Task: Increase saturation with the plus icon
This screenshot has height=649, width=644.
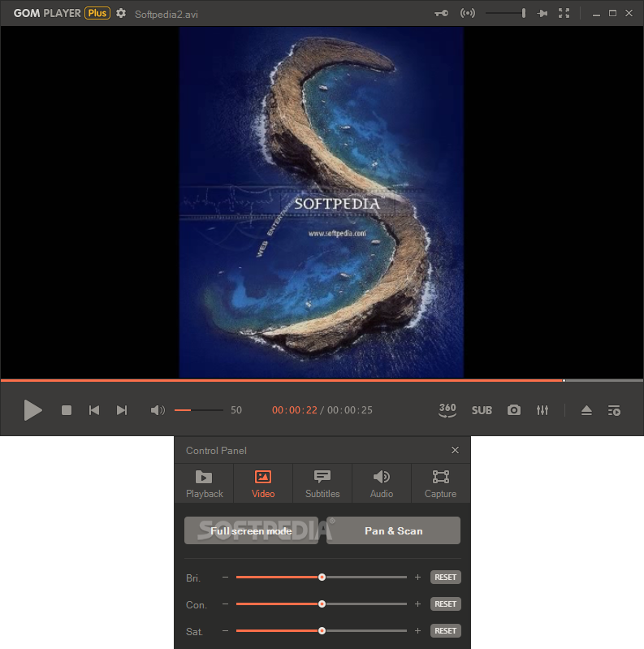Action: coord(417,631)
